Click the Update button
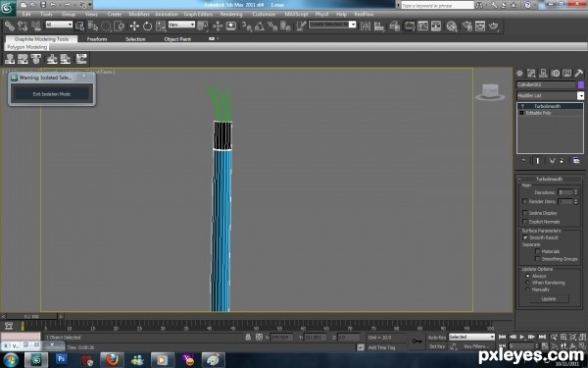588x368 pixels. point(549,299)
